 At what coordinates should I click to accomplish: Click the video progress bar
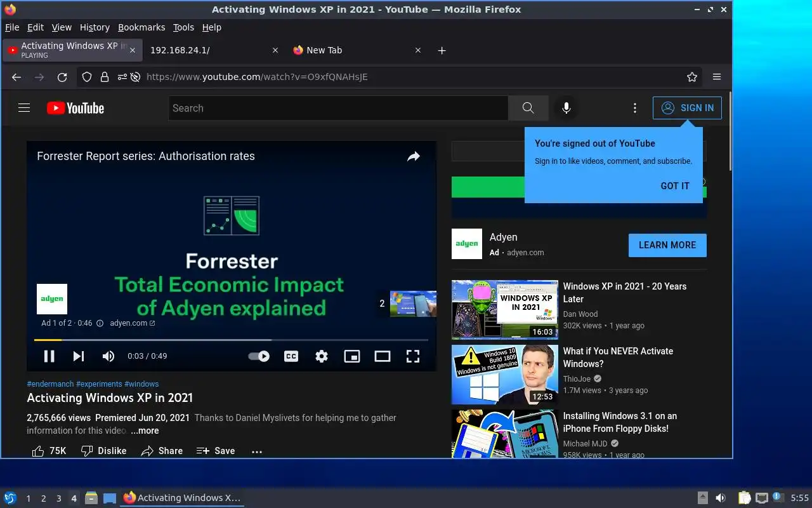231,340
